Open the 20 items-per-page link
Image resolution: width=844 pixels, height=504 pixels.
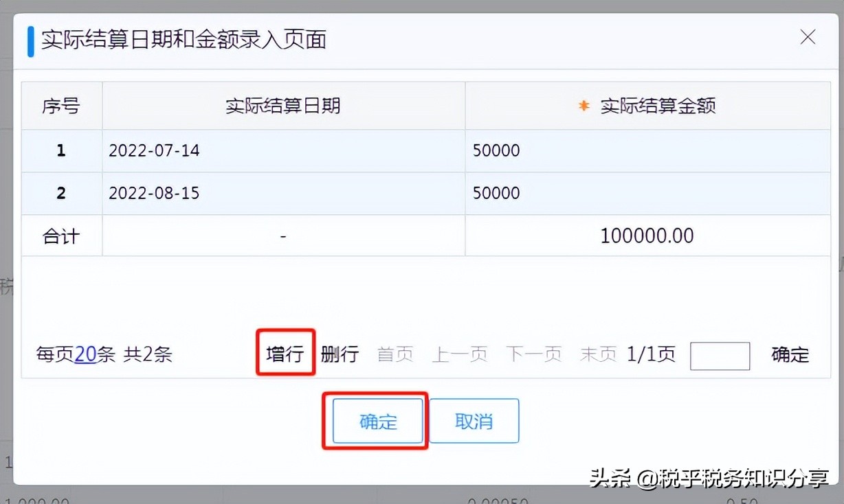click(x=85, y=354)
